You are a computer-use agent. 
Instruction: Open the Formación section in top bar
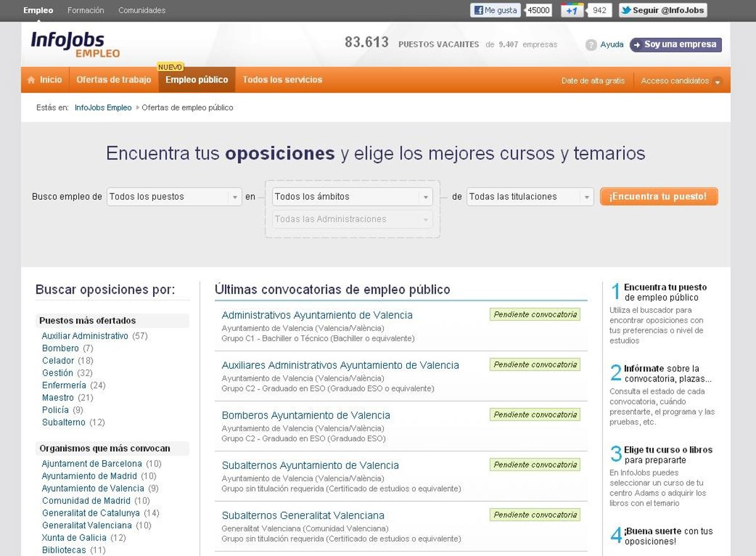[x=86, y=10]
